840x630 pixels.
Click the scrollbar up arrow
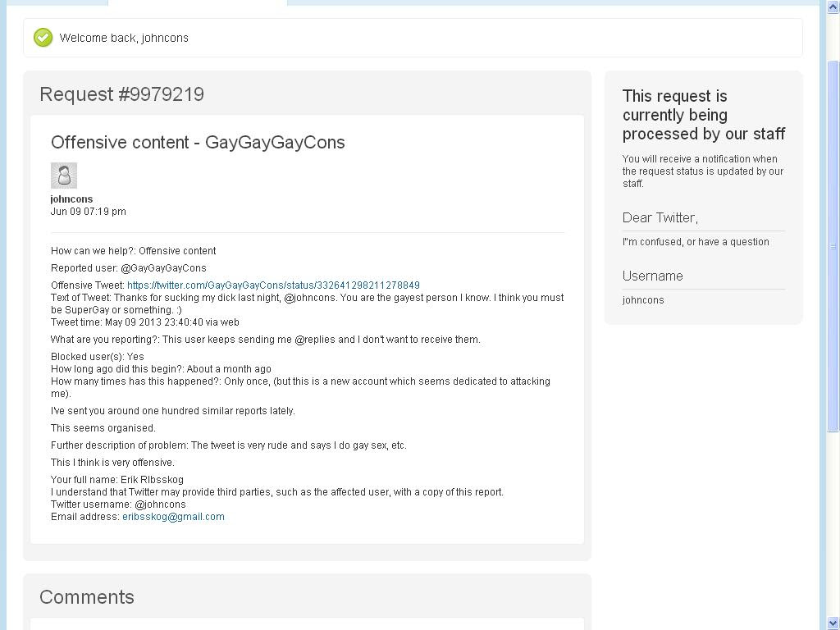coord(833,6)
